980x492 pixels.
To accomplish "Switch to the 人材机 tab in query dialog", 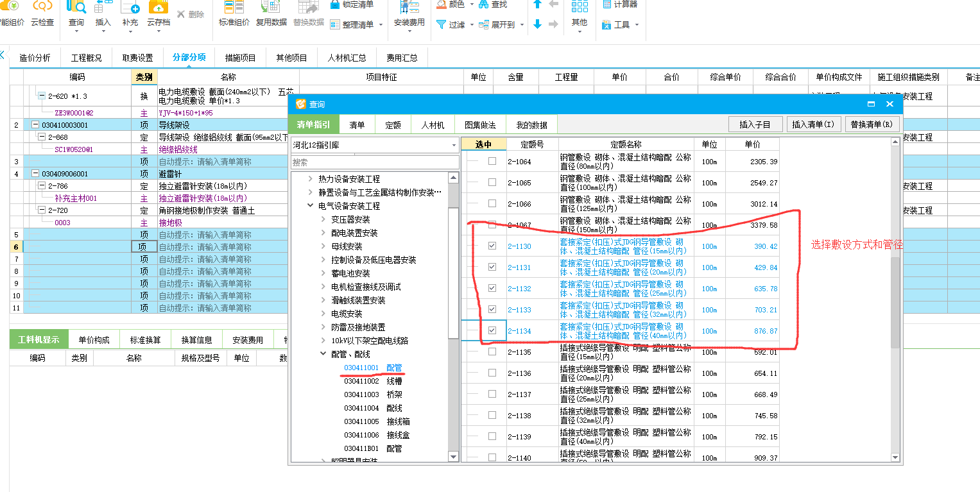I will (x=433, y=125).
